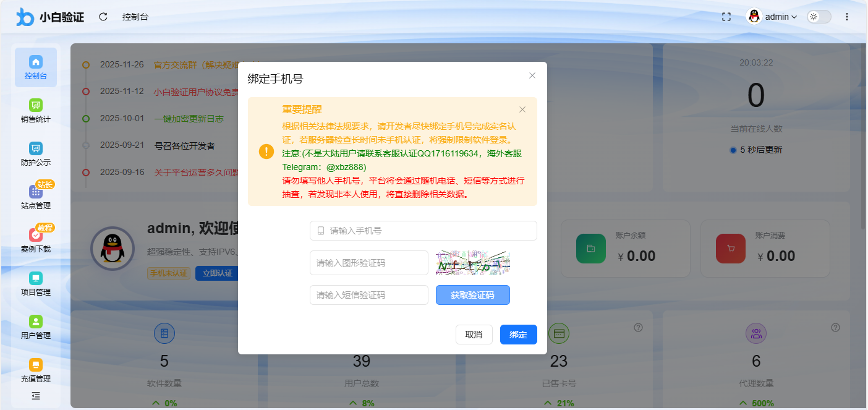Refresh the graphic captcha image
The image size is (868, 410).
click(473, 263)
